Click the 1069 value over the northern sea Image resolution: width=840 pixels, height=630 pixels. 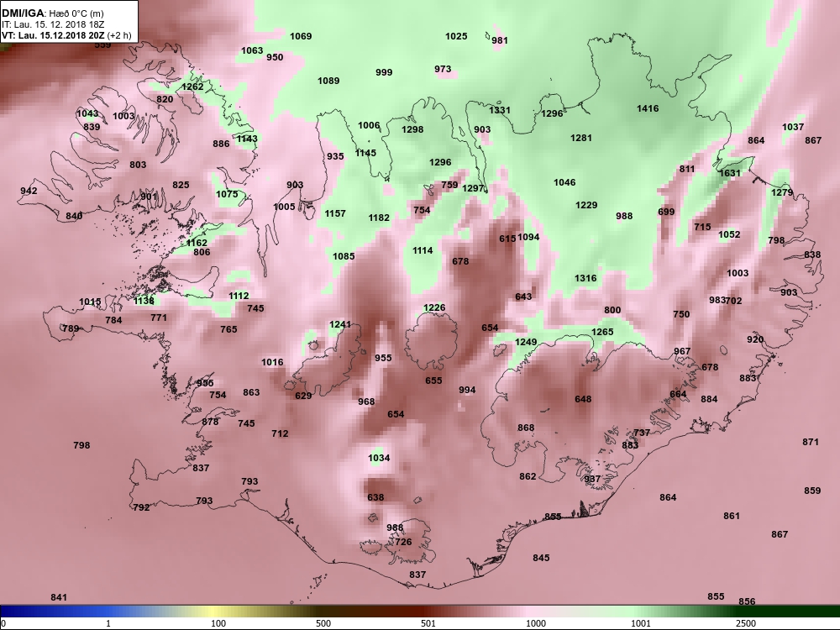point(301,36)
